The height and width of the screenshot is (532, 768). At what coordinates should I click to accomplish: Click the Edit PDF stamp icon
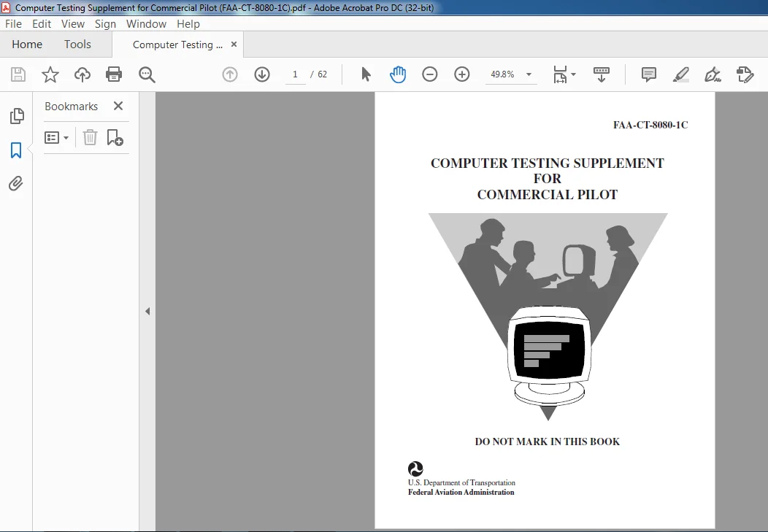pos(745,74)
